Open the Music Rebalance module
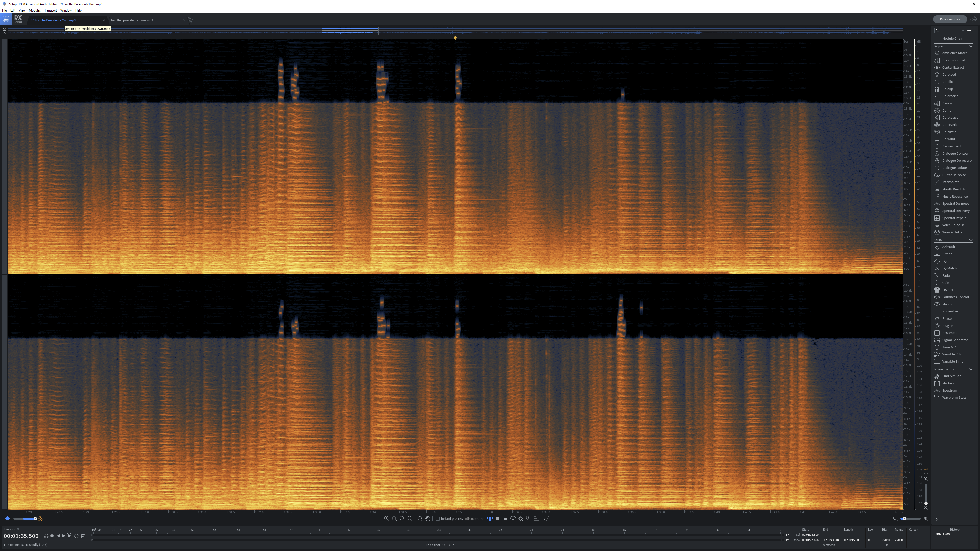The width and height of the screenshot is (980, 551). pyautogui.click(x=954, y=197)
